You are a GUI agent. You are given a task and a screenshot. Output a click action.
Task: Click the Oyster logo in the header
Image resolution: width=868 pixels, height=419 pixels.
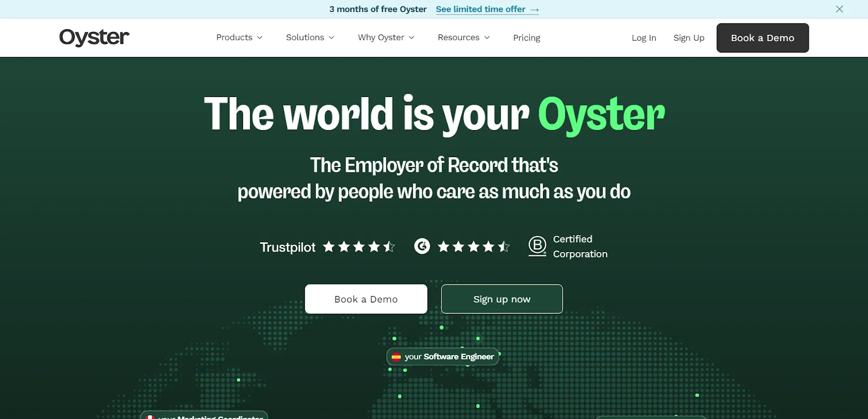(x=94, y=37)
